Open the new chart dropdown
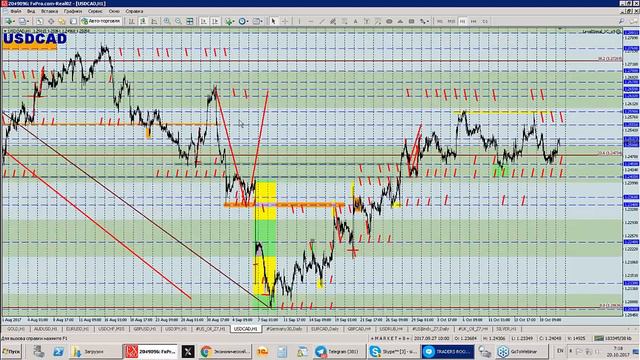This screenshot has height=360, width=640. click(x=9, y=21)
